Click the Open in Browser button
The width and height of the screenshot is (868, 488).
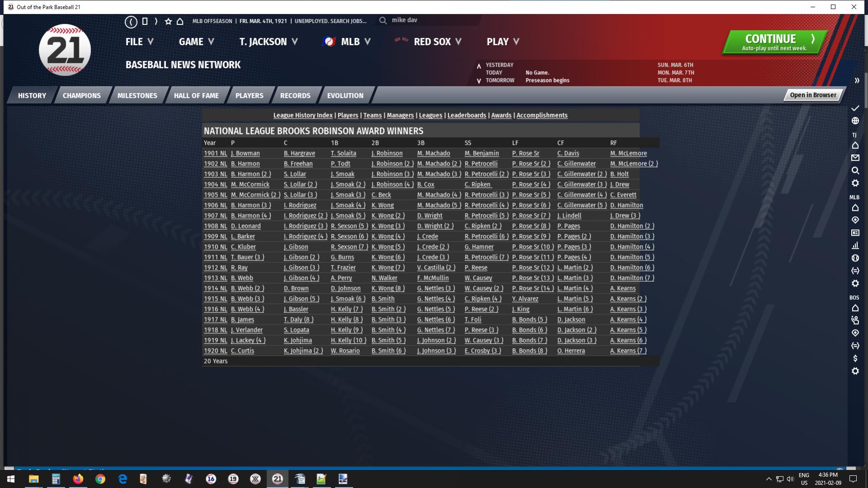point(812,95)
